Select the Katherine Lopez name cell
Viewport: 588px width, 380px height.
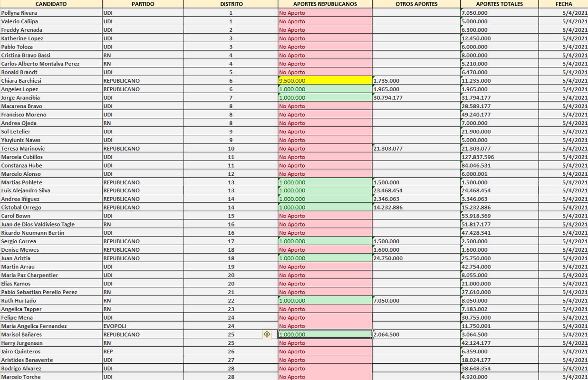pyautogui.click(x=51, y=38)
